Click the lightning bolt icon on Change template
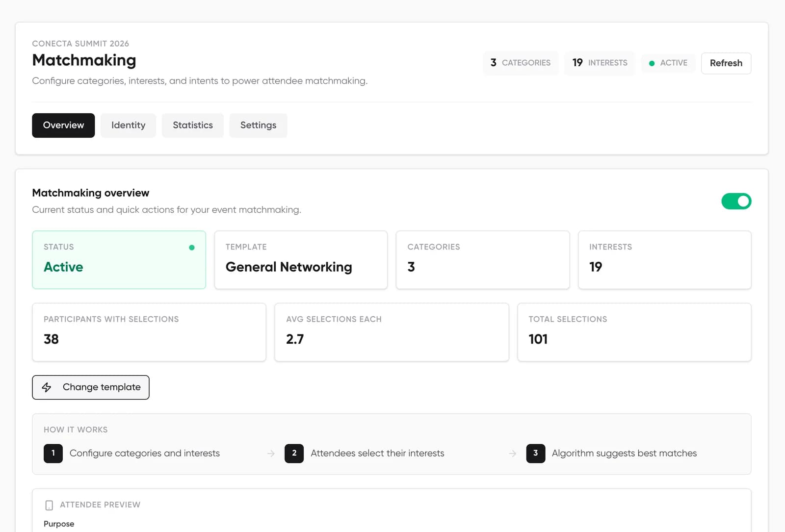 [x=47, y=387]
